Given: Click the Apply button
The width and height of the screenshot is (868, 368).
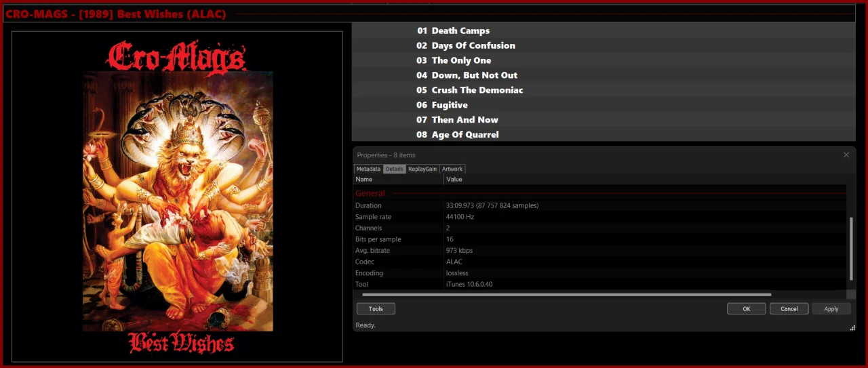Looking at the screenshot, I should coord(831,308).
